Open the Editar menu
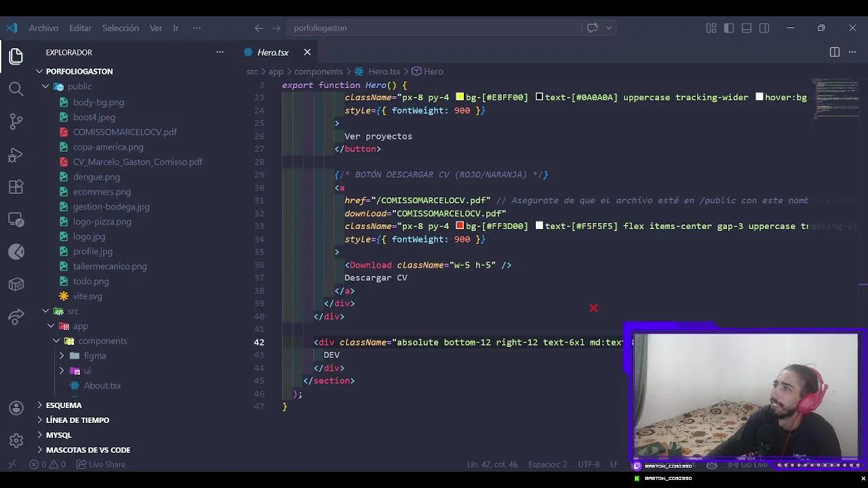This screenshot has height=488, width=868. (x=80, y=28)
